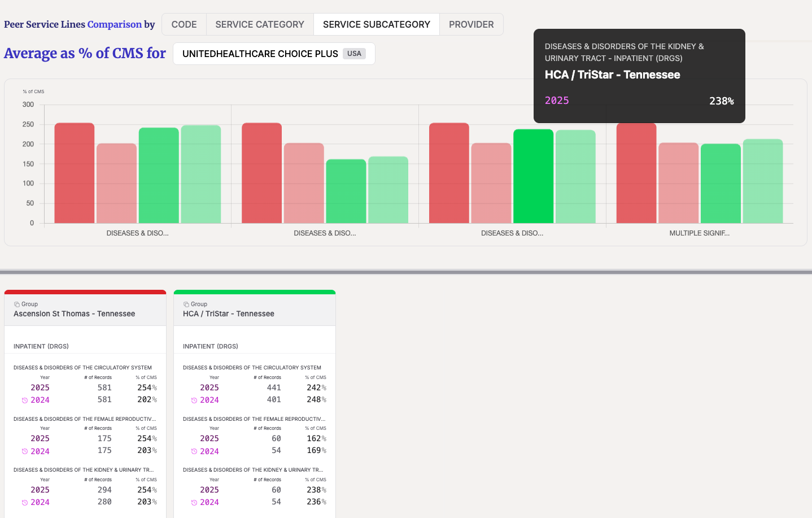Open the UnitedHealthcare Choice Plus payer selector
The image size is (812, 518).
[274, 54]
